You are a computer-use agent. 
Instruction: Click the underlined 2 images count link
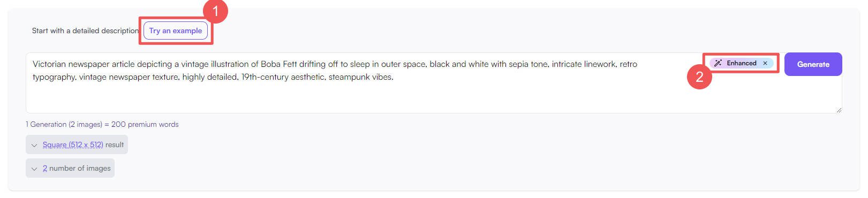(x=45, y=168)
